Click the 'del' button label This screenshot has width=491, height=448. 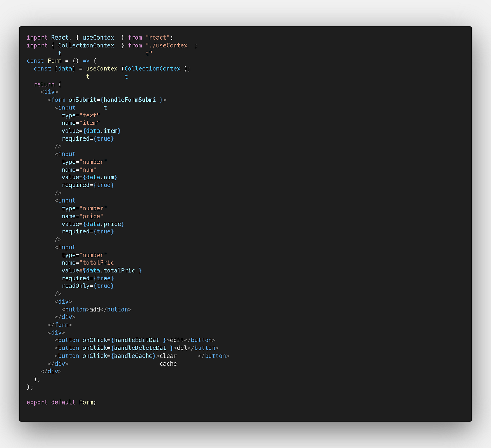[182, 348]
